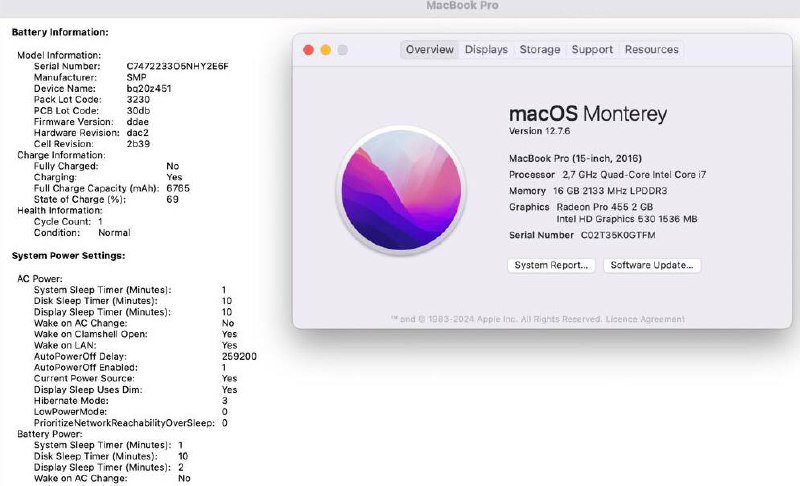This screenshot has width=800, height=486.
Task: Click the Software Update button
Action: pyautogui.click(x=652, y=265)
